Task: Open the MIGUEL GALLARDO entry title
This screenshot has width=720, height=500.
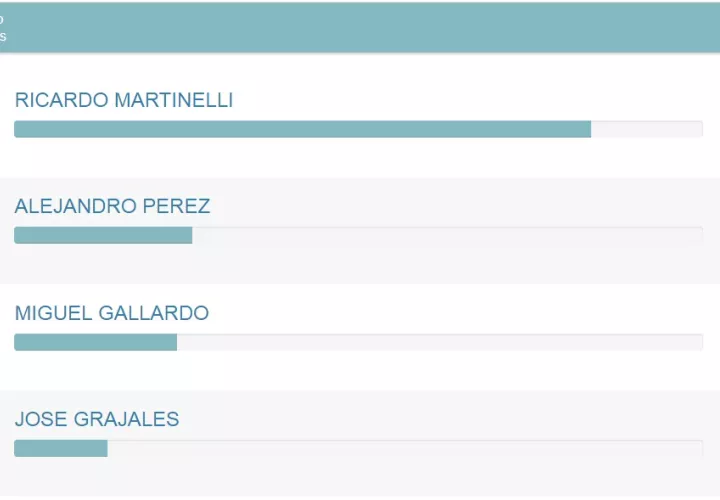Action: (x=111, y=313)
